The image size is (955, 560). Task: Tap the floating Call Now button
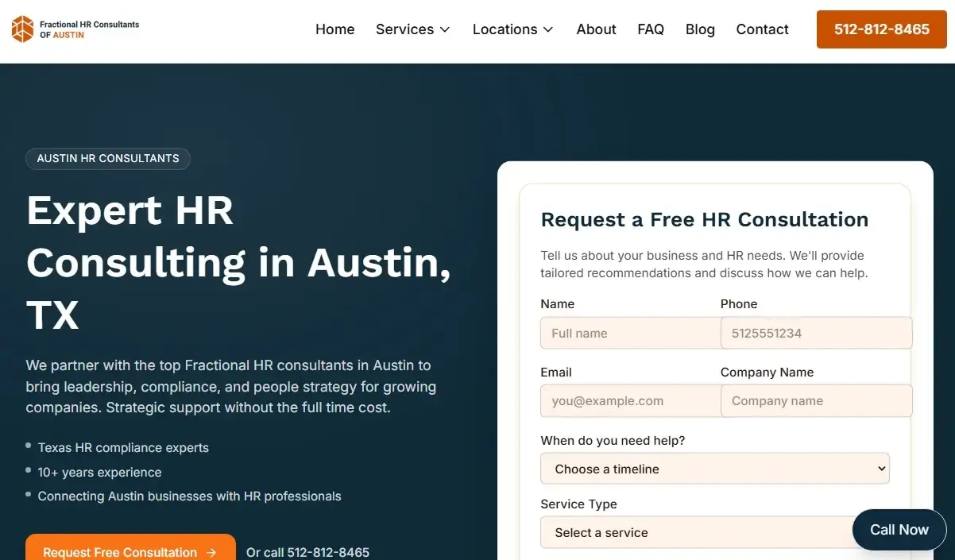[x=899, y=529]
